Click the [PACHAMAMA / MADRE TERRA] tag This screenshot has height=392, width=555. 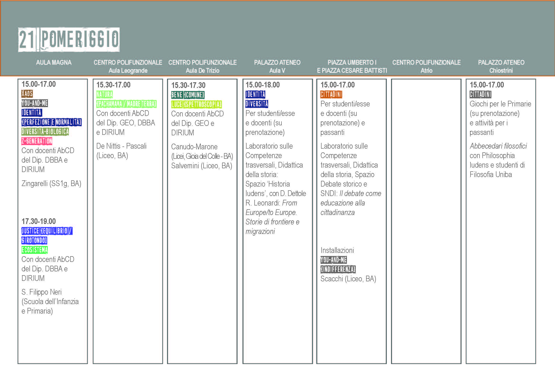(126, 104)
